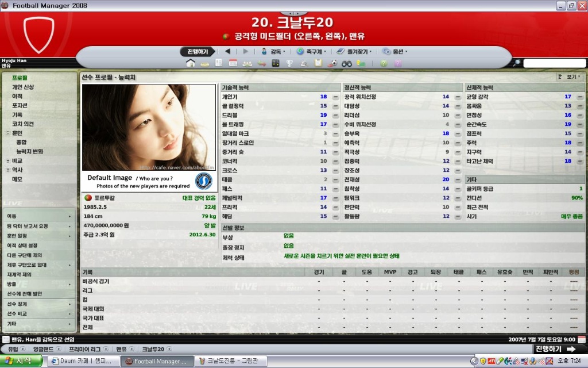Click the purple question mark icon
The height and width of the screenshot is (368, 588).
click(398, 63)
